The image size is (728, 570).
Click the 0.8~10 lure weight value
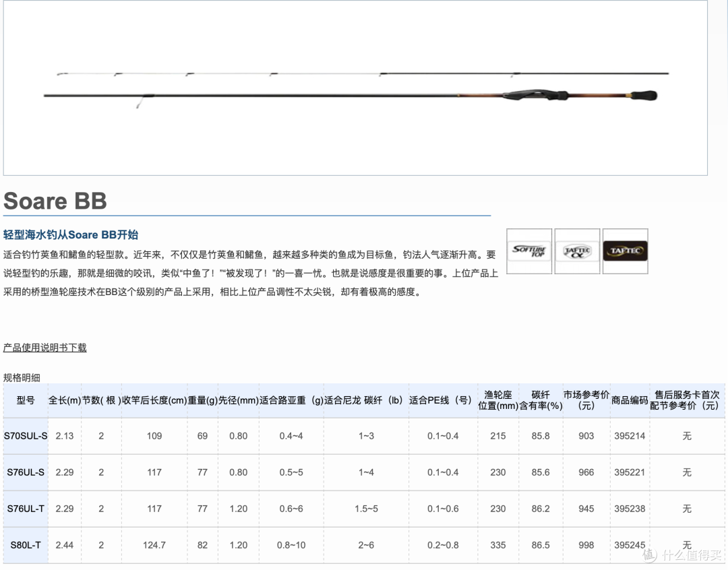pyautogui.click(x=291, y=545)
